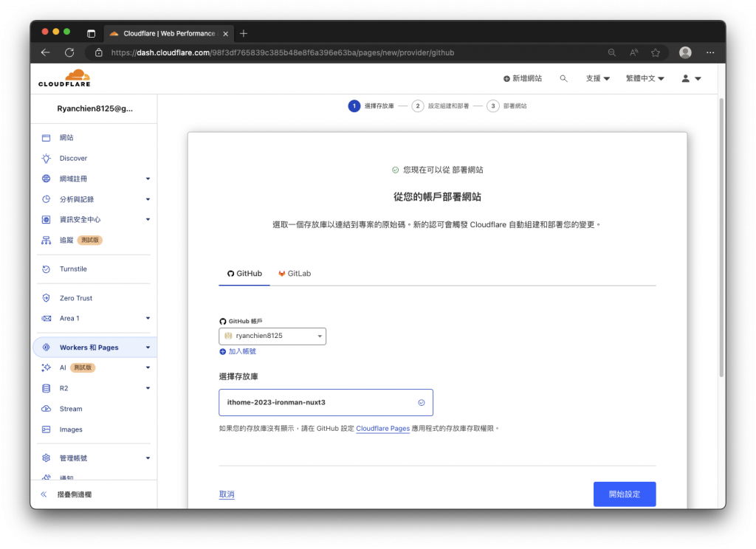The width and height of the screenshot is (756, 549).
Task: Click the 資訊安全中心 icon in sidebar
Action: (47, 219)
